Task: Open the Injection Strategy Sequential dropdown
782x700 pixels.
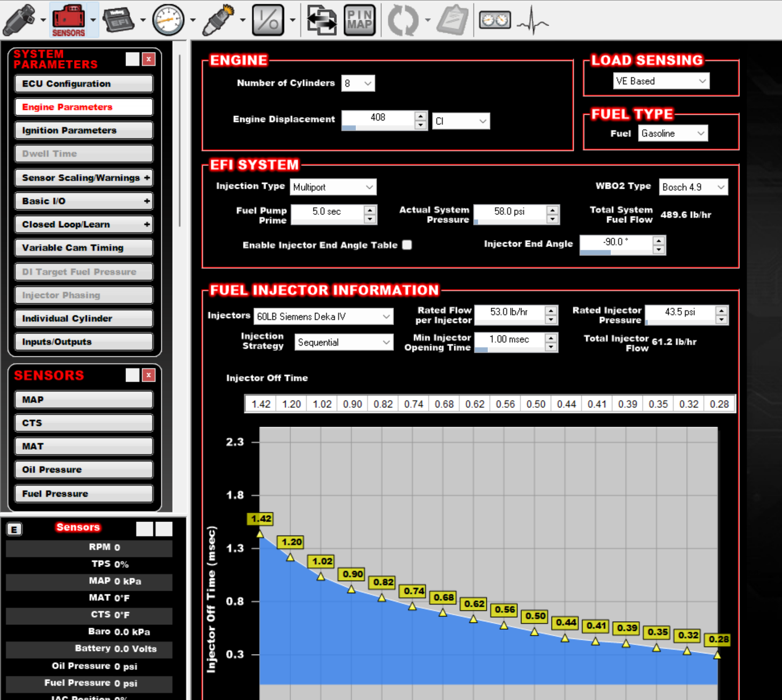Action: click(344, 342)
